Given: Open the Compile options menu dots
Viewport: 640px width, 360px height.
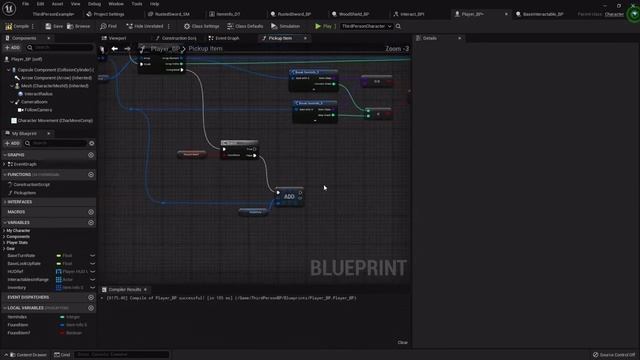Looking at the screenshot, I should 33,26.
